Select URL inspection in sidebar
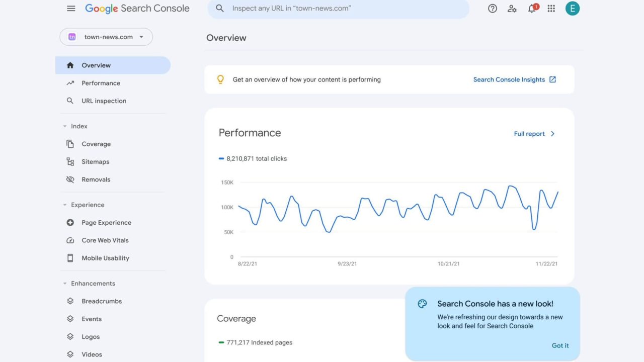 tap(113, 101)
